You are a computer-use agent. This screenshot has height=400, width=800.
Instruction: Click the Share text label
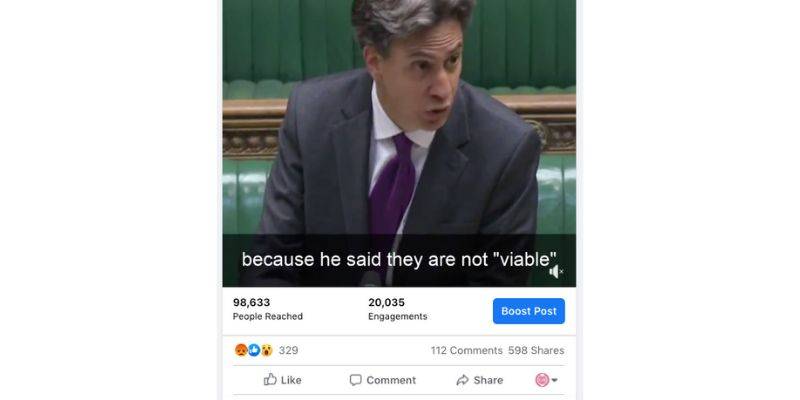[x=488, y=380]
